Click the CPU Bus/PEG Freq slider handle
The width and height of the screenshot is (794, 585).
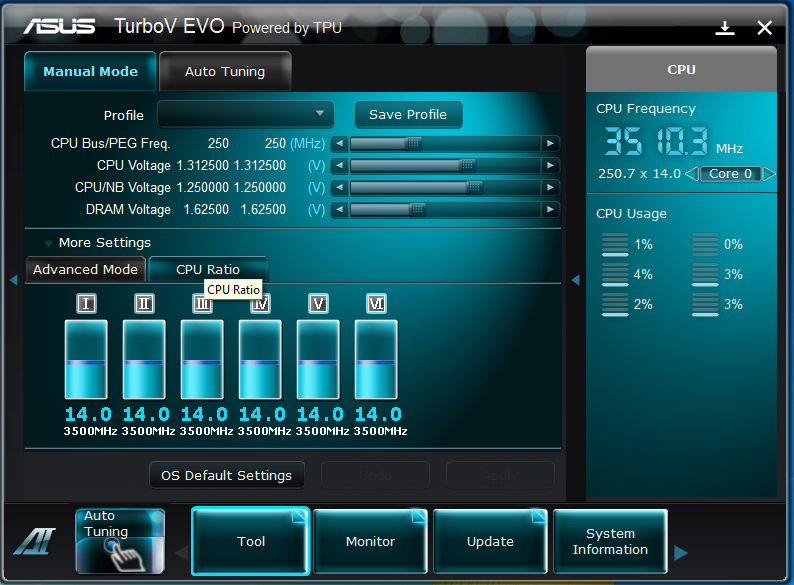[x=413, y=144]
